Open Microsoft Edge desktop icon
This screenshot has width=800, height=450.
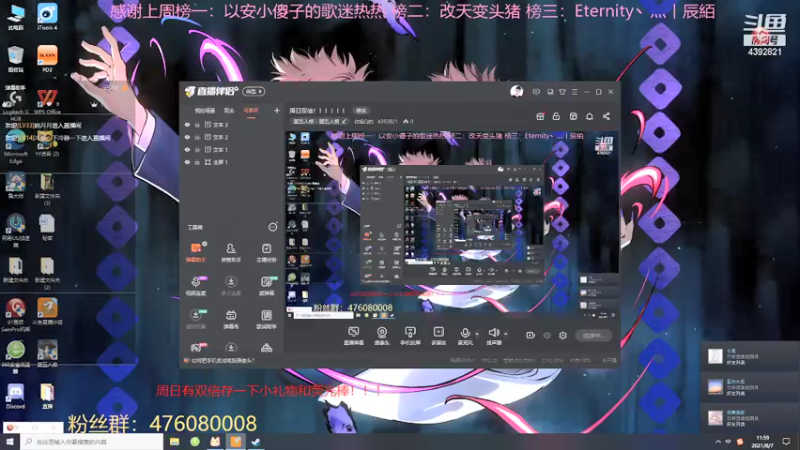point(15,146)
